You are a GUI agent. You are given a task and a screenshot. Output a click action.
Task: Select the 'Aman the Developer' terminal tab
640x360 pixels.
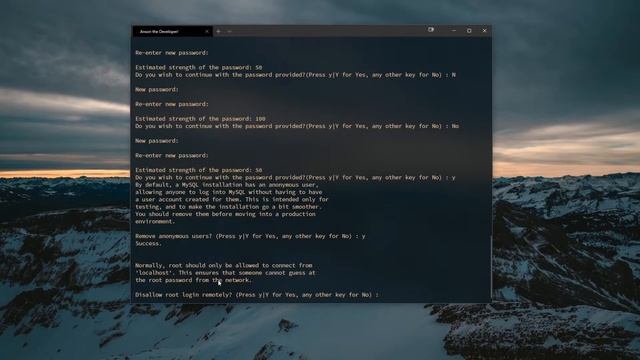tap(172, 31)
